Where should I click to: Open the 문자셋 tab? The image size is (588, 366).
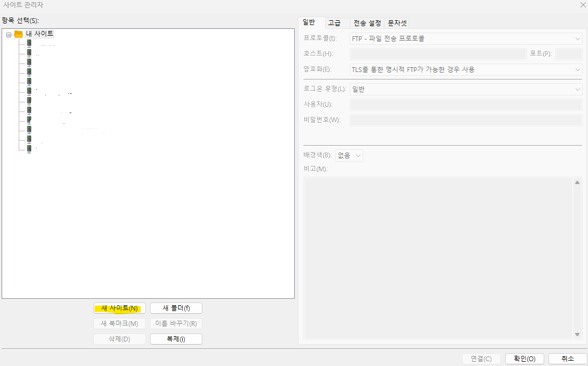point(397,22)
